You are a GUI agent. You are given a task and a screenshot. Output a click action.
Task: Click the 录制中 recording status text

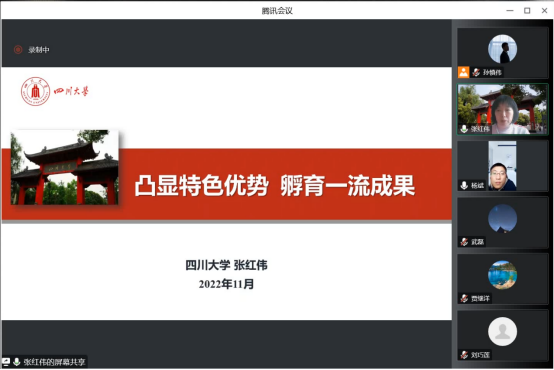(39, 50)
